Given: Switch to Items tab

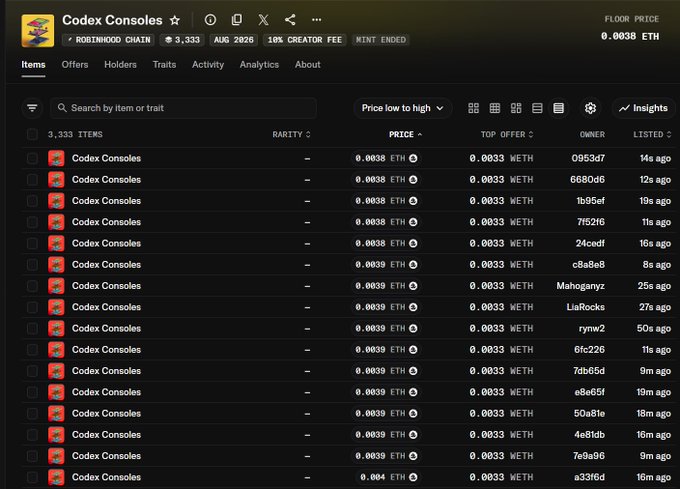Looking at the screenshot, I should point(33,65).
